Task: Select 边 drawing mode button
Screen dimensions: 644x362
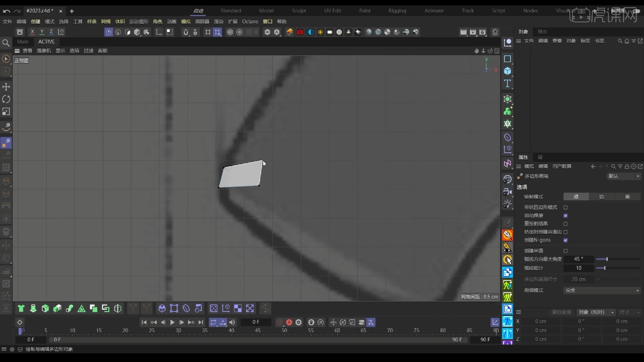Action: [x=602, y=197]
